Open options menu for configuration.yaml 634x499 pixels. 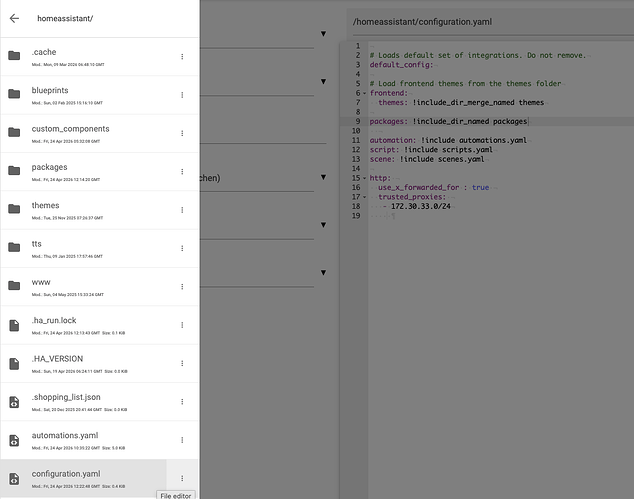click(182, 478)
